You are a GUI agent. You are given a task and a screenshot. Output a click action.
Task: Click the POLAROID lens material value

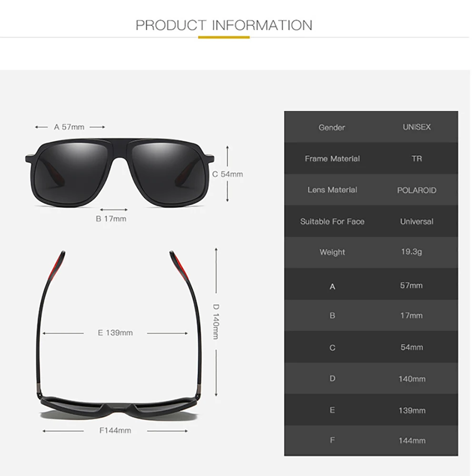point(416,190)
